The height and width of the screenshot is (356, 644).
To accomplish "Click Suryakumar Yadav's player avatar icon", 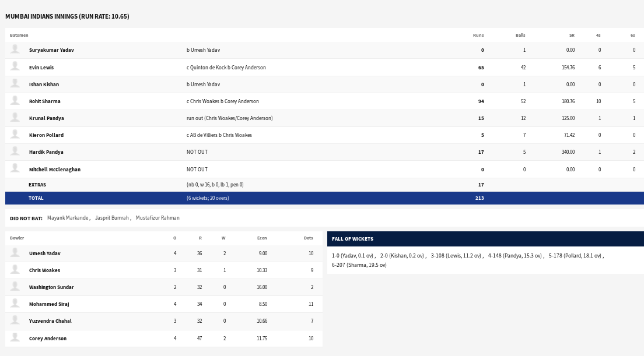I will click(x=15, y=50).
